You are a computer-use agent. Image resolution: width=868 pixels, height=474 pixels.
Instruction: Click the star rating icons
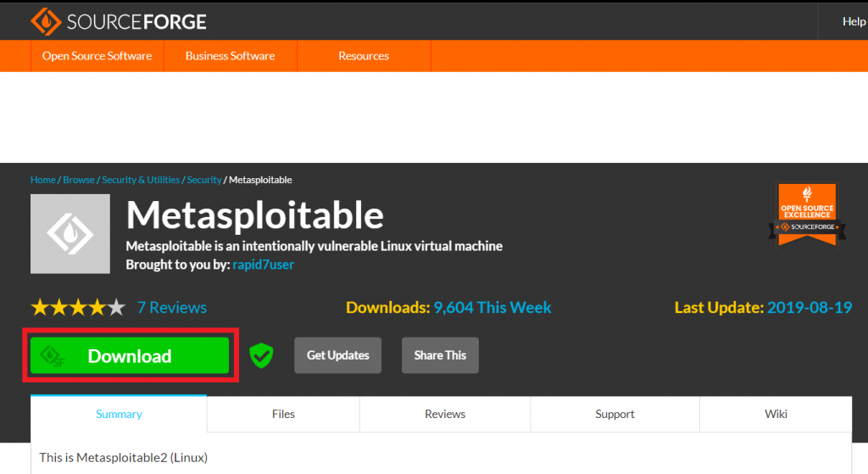tap(78, 307)
